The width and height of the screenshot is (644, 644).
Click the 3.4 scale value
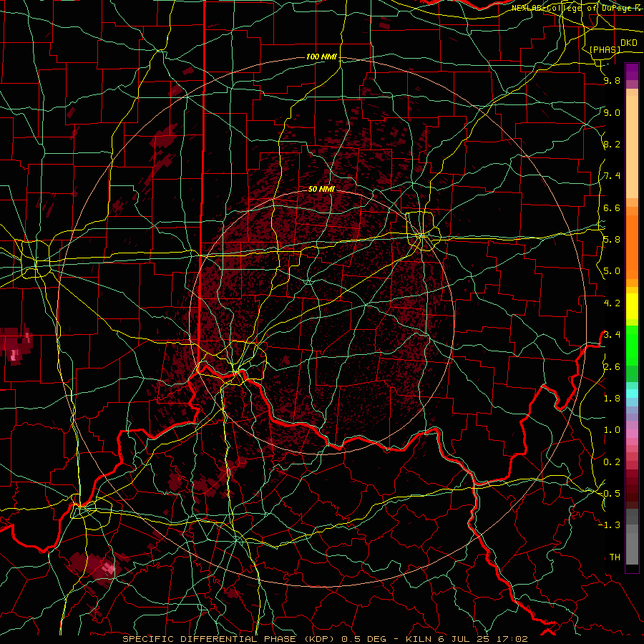pyautogui.click(x=612, y=335)
